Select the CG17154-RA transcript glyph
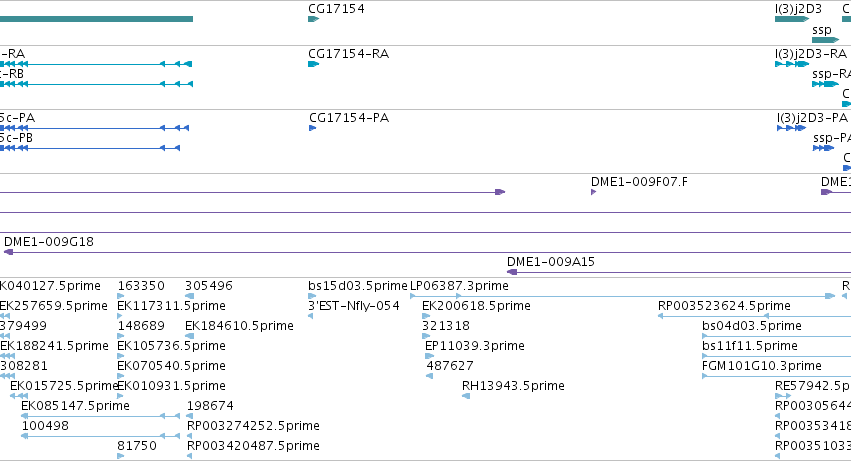851x461 pixels. point(313,64)
